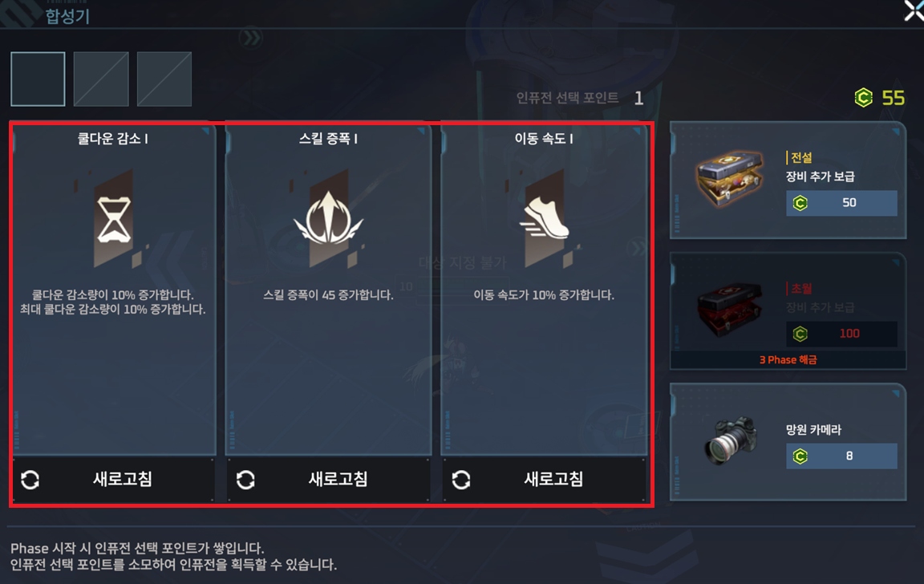
Task: Close the 합성기 window
Action: click(914, 10)
